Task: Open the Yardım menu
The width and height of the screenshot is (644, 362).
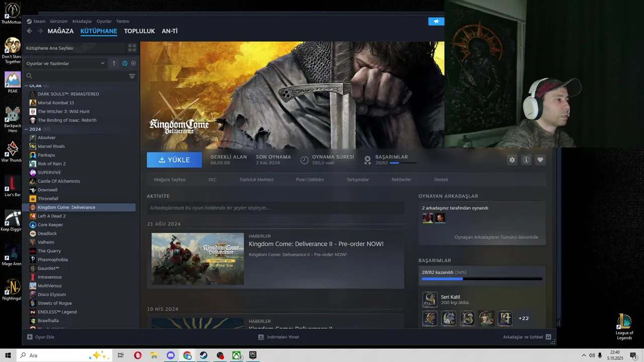Action: pyautogui.click(x=123, y=21)
